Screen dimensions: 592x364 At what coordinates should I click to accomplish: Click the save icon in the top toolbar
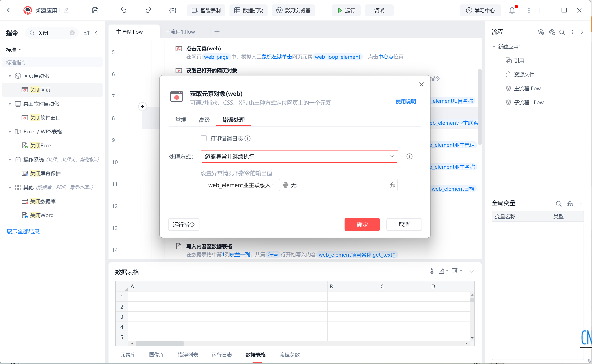pyautogui.click(x=95, y=10)
